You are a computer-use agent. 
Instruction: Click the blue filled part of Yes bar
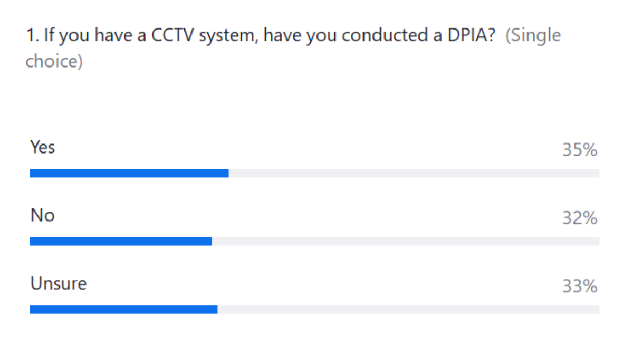(129, 173)
